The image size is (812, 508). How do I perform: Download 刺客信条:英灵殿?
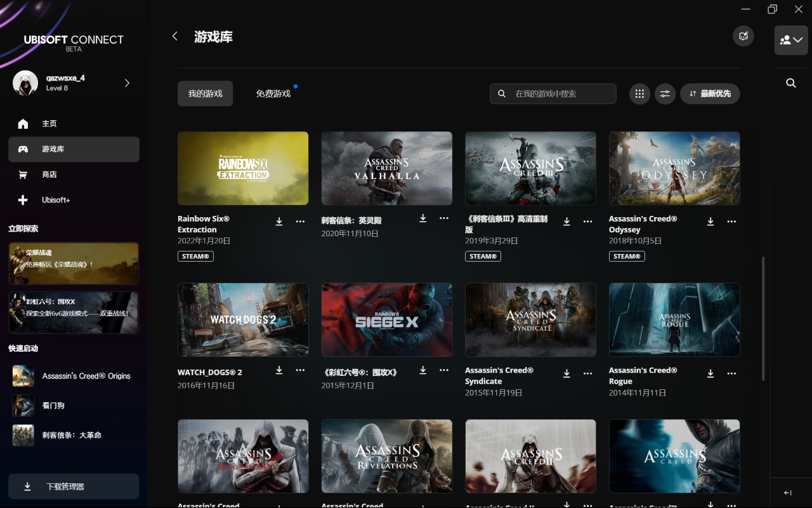[x=423, y=218]
